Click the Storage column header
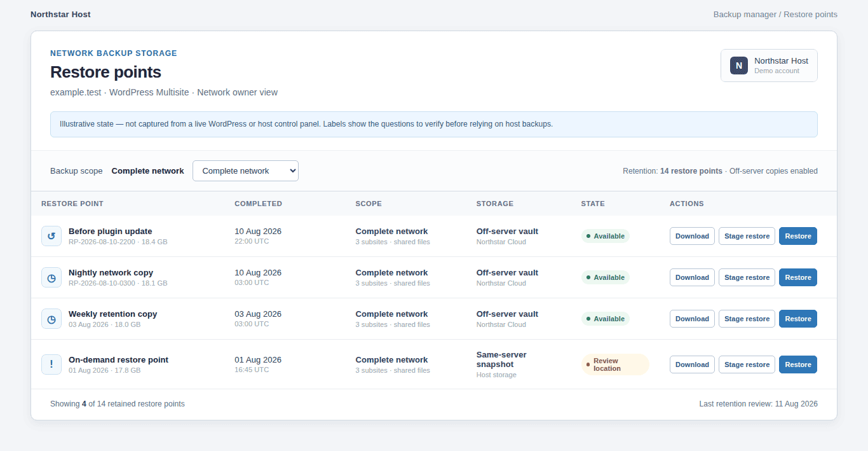The width and height of the screenshot is (868, 451). (495, 204)
